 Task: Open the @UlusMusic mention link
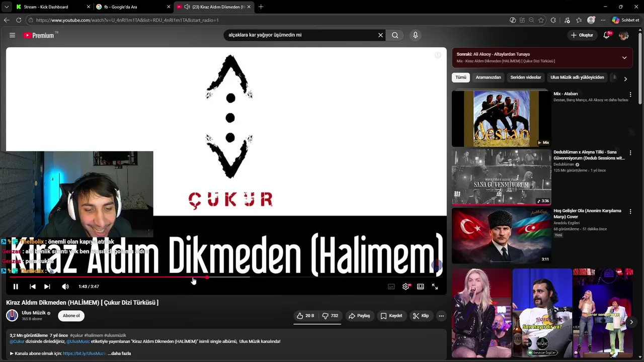(x=78, y=341)
